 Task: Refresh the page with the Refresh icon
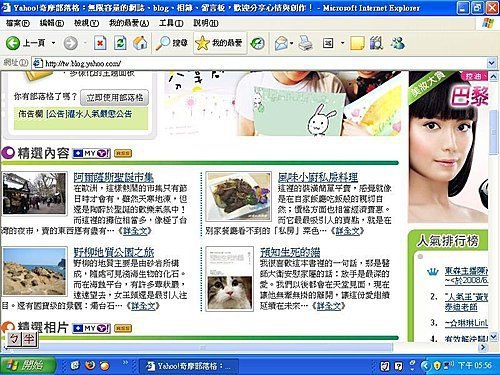120,43
